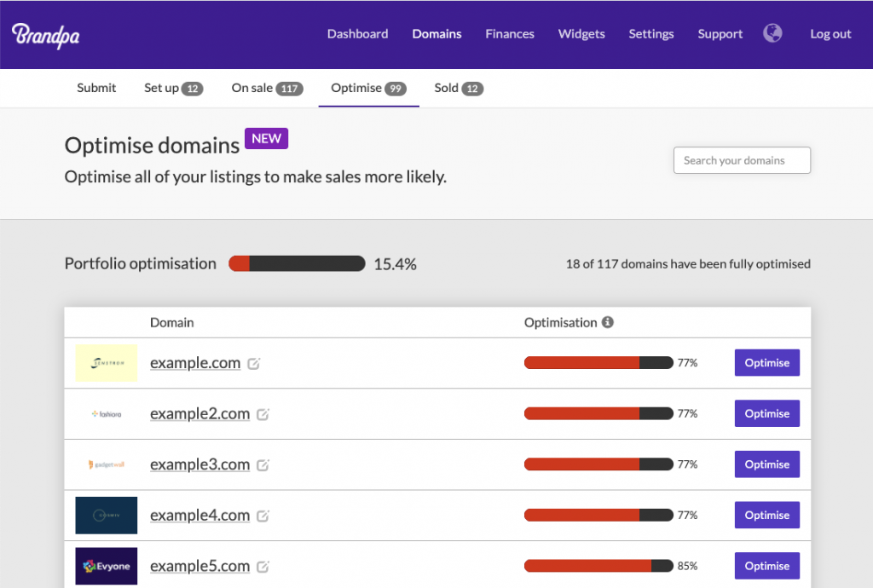Viewport: 873px width, 588px height.
Task: Open the Support menu item
Action: [720, 34]
